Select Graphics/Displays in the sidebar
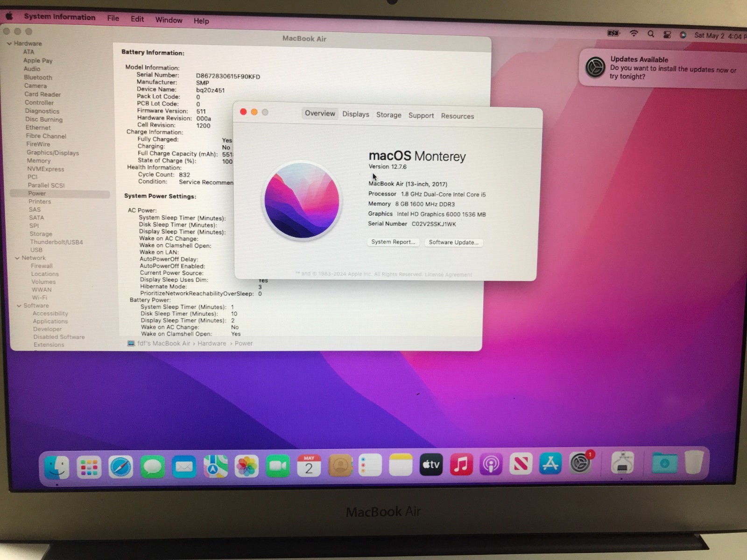This screenshot has width=747, height=560. tap(53, 153)
